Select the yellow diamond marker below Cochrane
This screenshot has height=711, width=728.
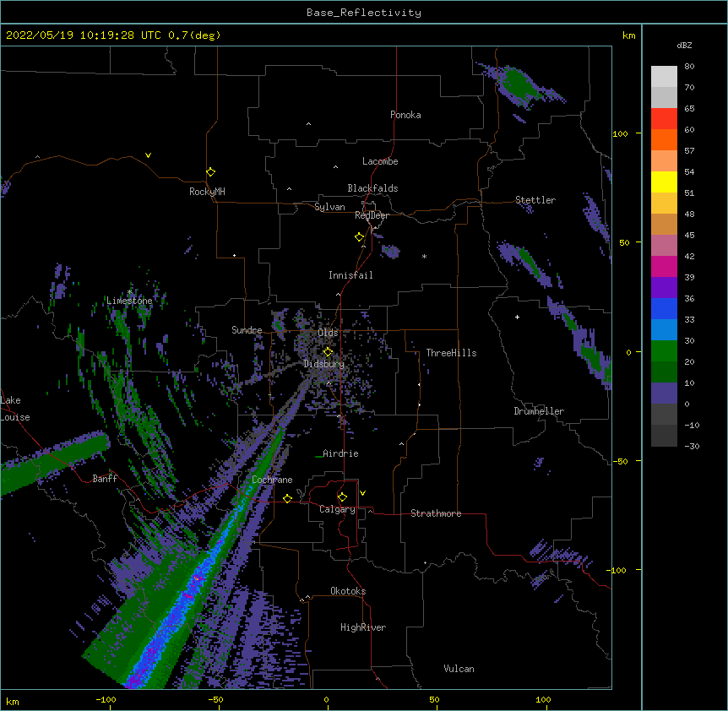tap(287, 498)
